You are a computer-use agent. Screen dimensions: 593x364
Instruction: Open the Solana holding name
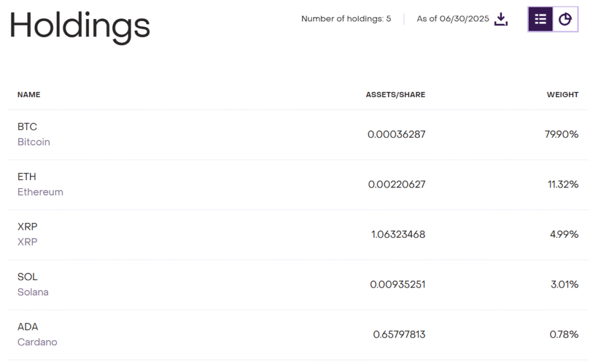pos(33,292)
